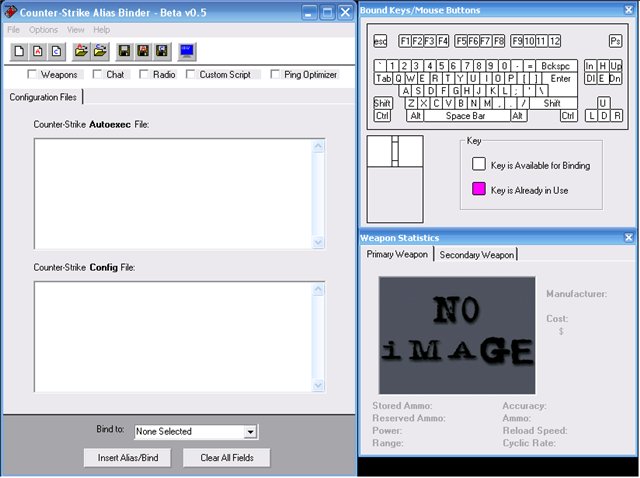Screen dimensions: 640x478
Task: Click the 'Reload Speed:' label
Action: click(x=535, y=431)
